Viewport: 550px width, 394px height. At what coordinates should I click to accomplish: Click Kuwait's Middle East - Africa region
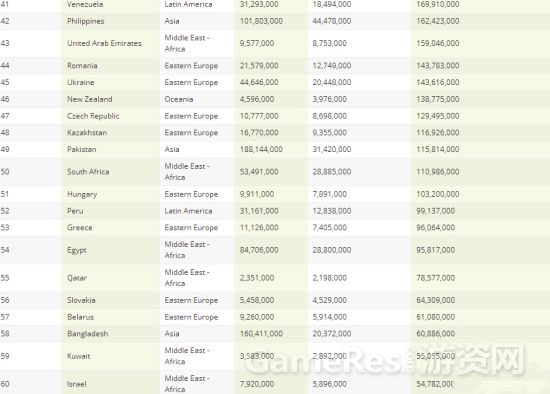pyautogui.click(x=187, y=356)
